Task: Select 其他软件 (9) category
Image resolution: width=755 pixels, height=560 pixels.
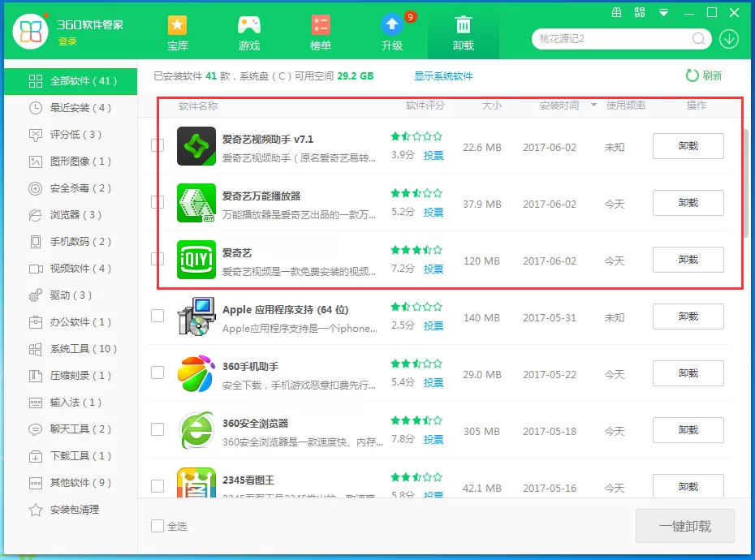Action: point(71,482)
